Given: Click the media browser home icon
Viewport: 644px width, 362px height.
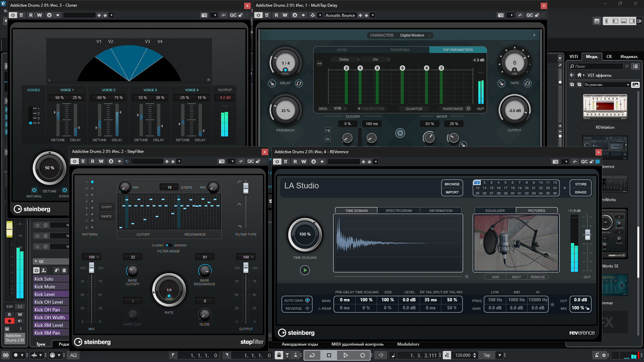Looking at the screenshot, I should [579, 75].
